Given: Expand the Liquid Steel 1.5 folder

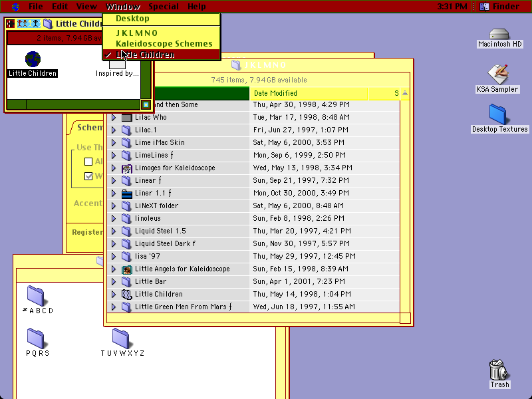Looking at the screenshot, I should [114, 231].
